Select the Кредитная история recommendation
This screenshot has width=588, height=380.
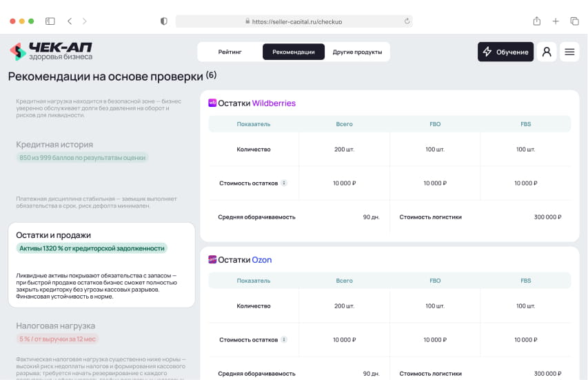click(x=54, y=145)
